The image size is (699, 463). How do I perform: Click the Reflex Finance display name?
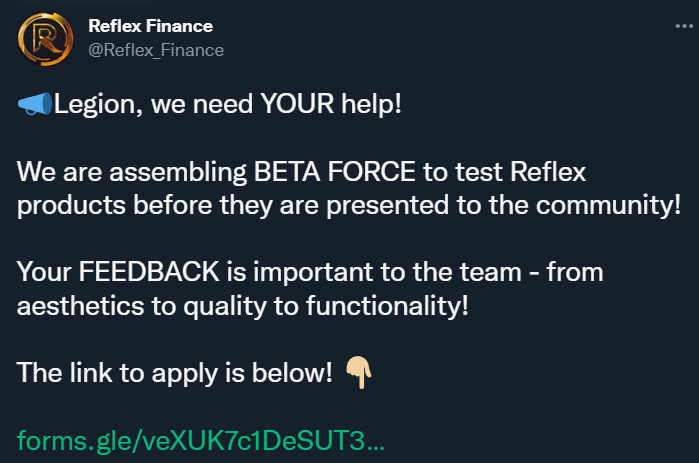point(151,26)
